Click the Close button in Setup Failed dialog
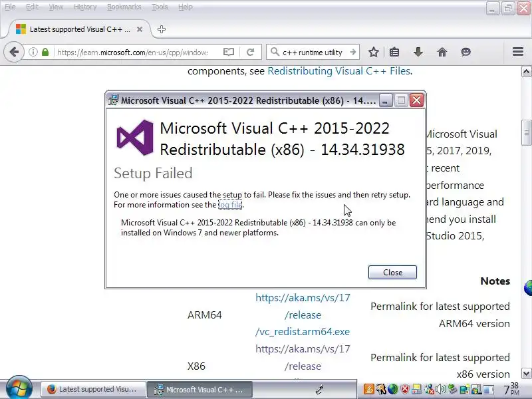The image size is (532, 399). pos(392,273)
